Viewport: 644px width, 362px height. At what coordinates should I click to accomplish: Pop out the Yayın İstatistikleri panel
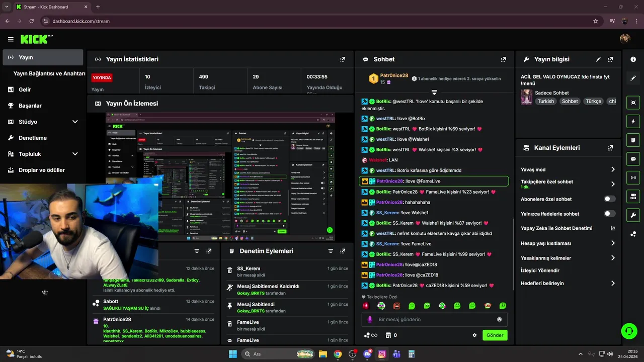pyautogui.click(x=343, y=59)
